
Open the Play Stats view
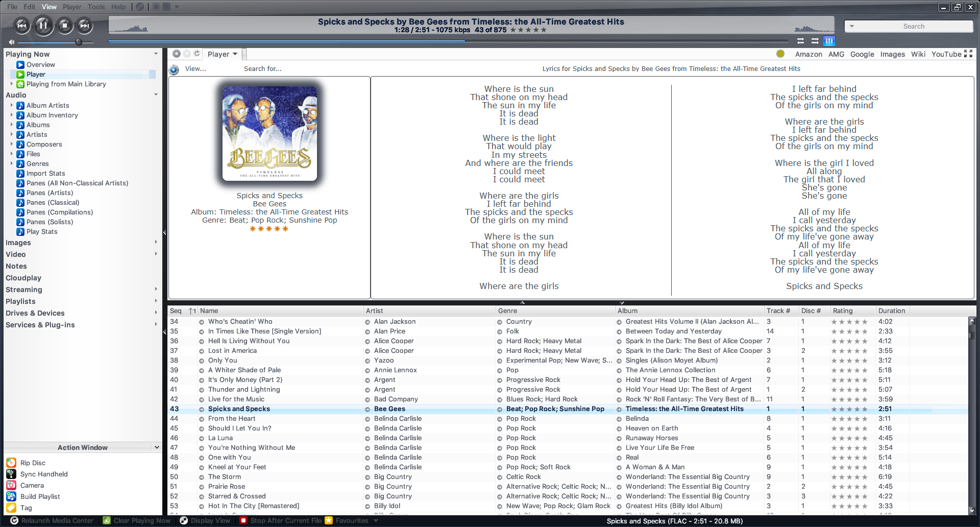click(42, 232)
